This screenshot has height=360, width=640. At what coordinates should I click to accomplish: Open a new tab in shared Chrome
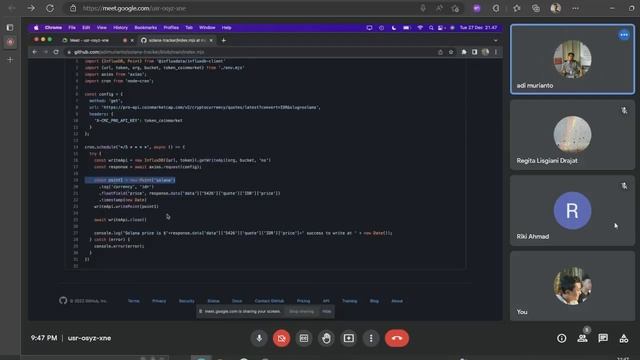click(223, 40)
